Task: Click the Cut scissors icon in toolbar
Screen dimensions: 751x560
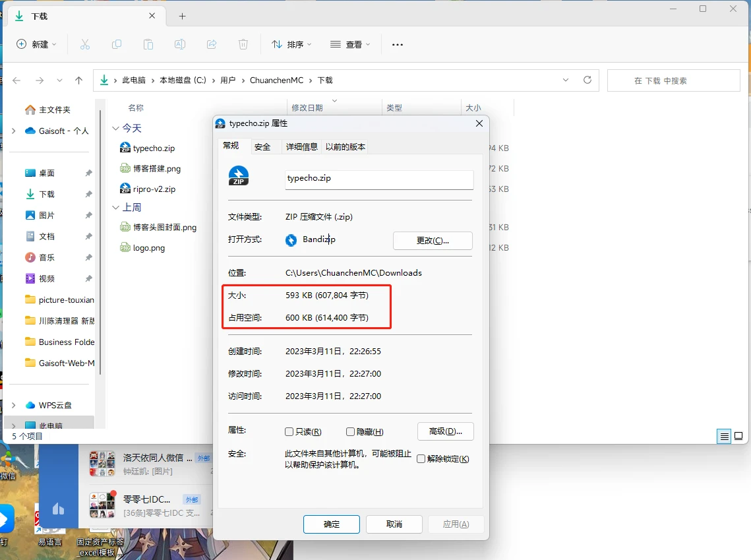Action: (84, 44)
